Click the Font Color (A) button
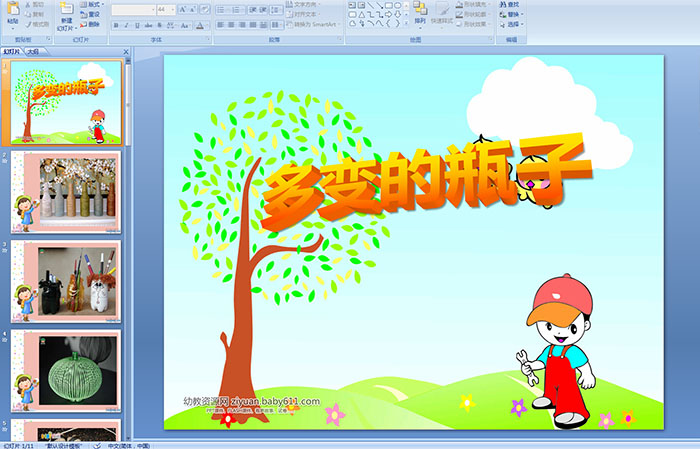700x449 pixels. click(x=200, y=25)
